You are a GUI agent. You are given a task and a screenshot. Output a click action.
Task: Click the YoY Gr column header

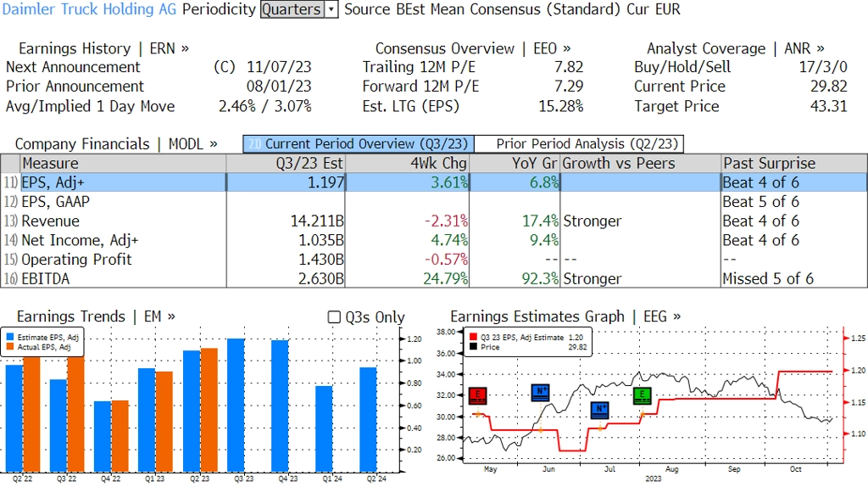515,164
